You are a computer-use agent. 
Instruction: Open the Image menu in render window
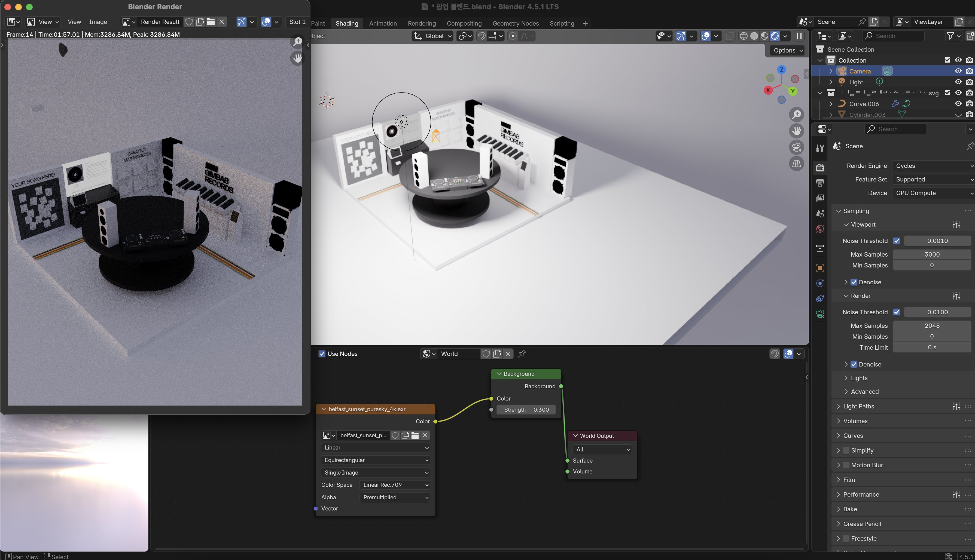coord(98,22)
